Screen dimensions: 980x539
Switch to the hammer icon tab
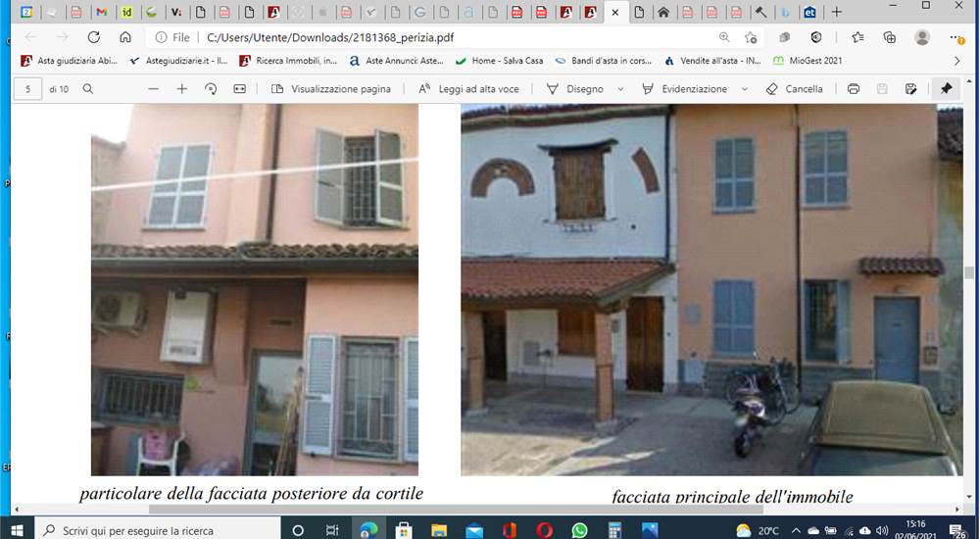[x=760, y=12]
